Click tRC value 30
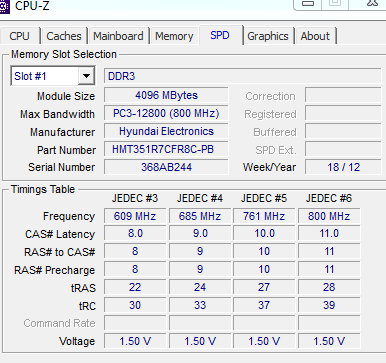 tap(135, 305)
